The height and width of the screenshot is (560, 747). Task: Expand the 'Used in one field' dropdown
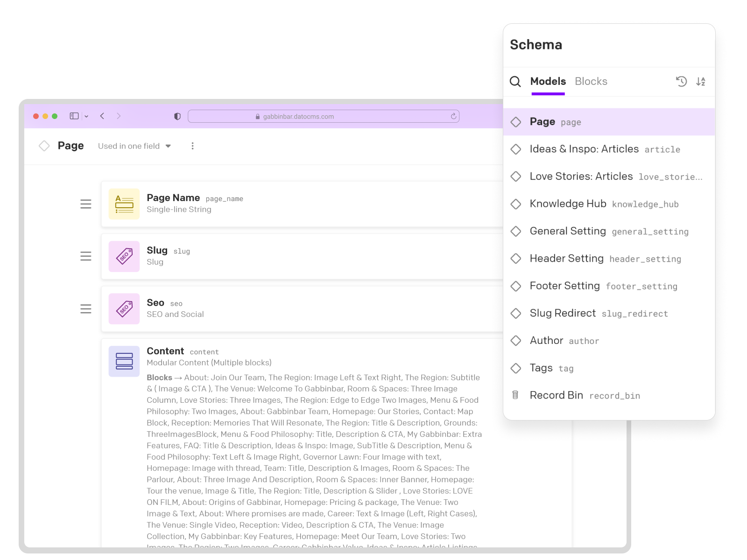tap(134, 146)
